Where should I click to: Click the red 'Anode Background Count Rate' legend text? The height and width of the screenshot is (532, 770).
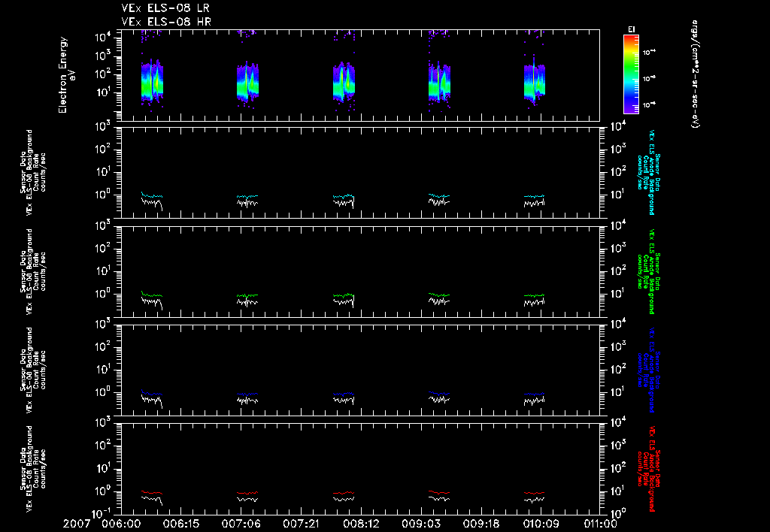pos(649,469)
